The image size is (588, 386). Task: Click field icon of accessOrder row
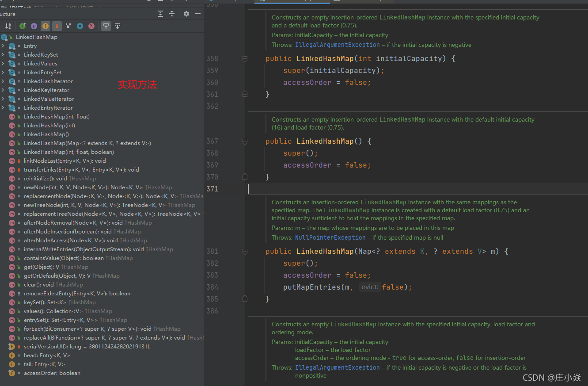[x=12, y=373]
